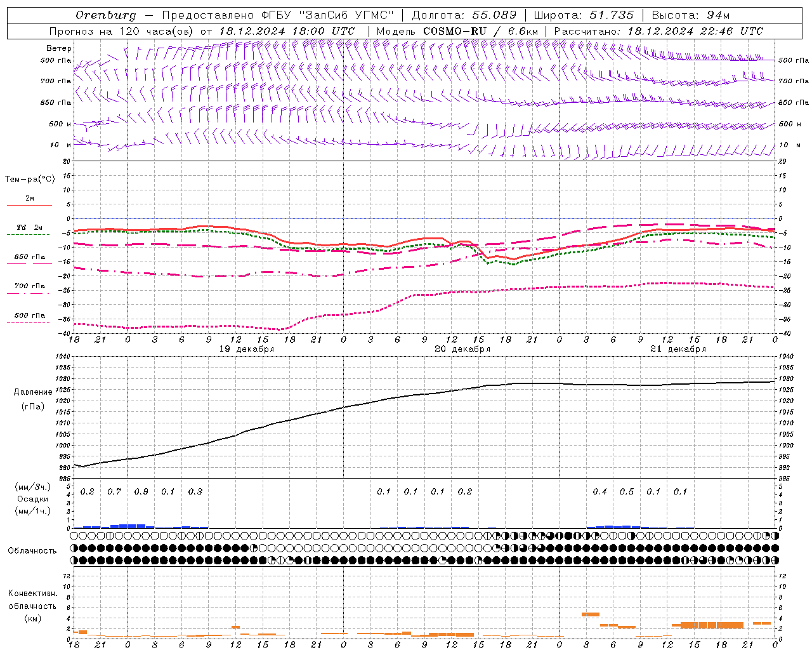The height and width of the screenshot is (650, 812).
Task: Click the 'Ветер' wind panel label
Action: [x=59, y=48]
